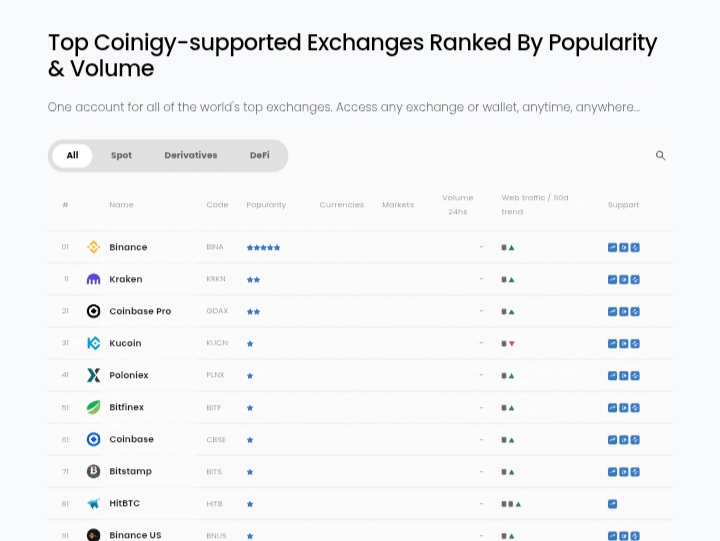This screenshot has width=720, height=541.
Task: Click the Bitfinex logo icon
Action: click(93, 407)
